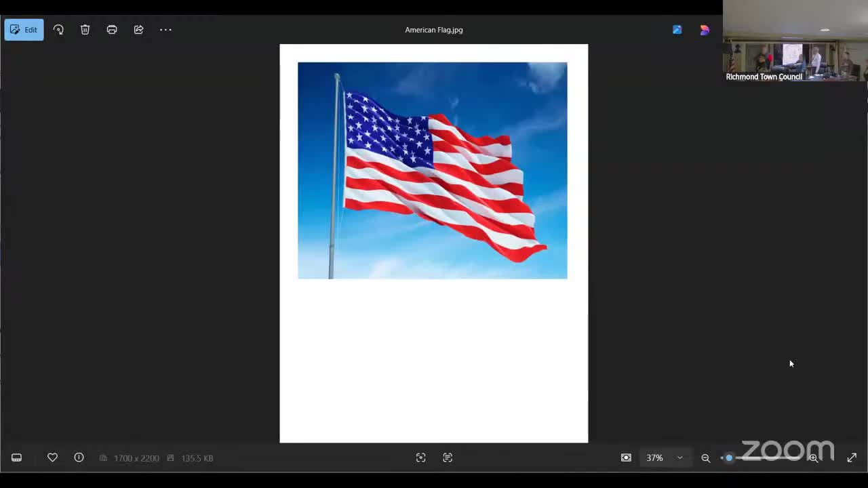Viewport: 868px width, 488px height.
Task: Delete the photo using the trash icon
Action: (85, 30)
